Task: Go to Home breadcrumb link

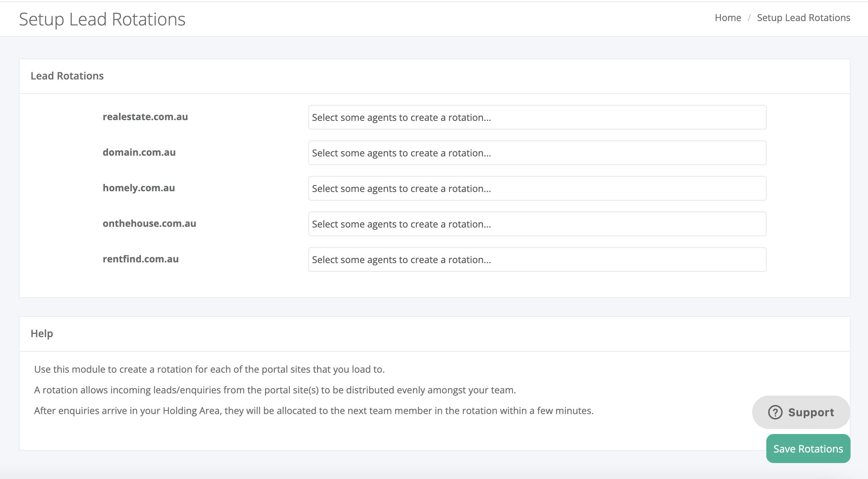Action: tap(727, 18)
